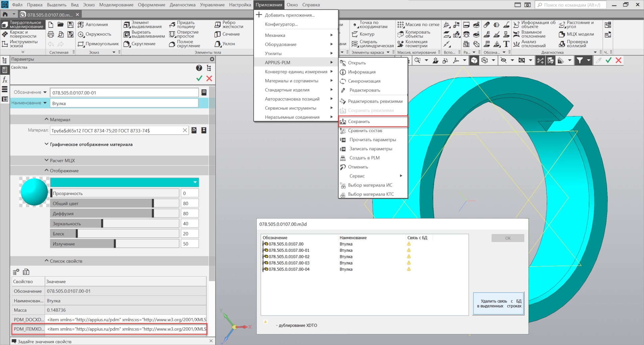
Task: Open Материалы и сортаменты submenu
Action: pos(296,81)
